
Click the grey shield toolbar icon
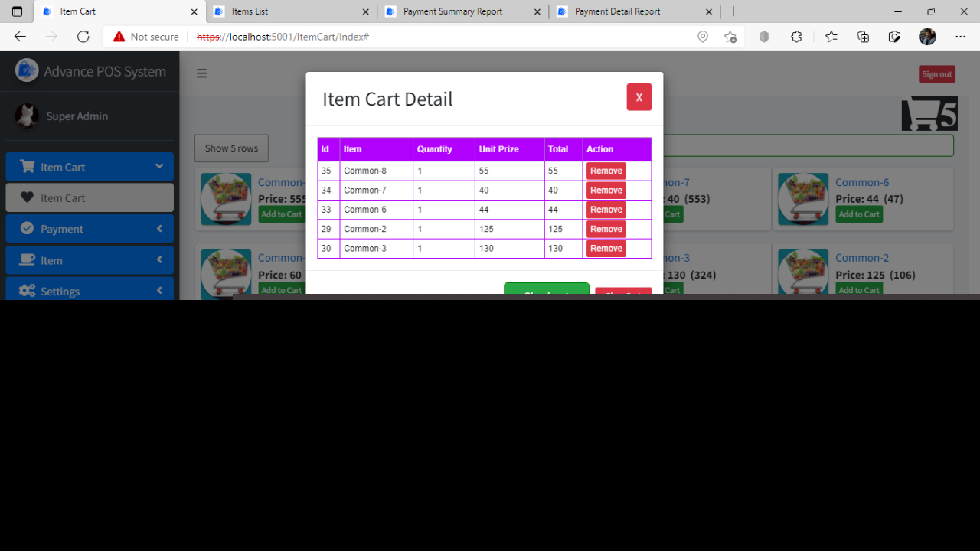[764, 37]
